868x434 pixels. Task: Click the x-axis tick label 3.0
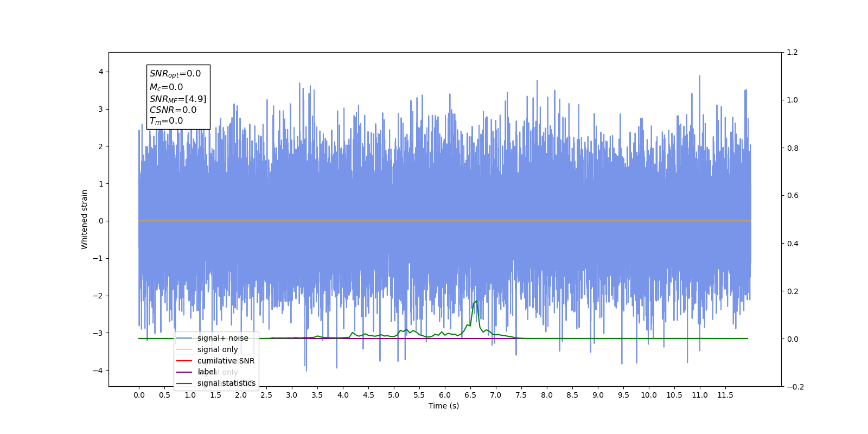292,395
